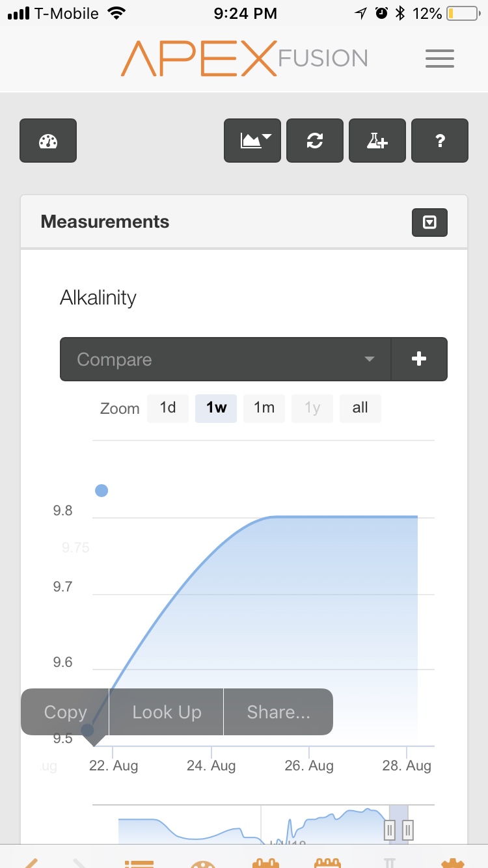The height and width of the screenshot is (868, 488).
Task: Open the chart type dropdown button
Action: coord(252,141)
